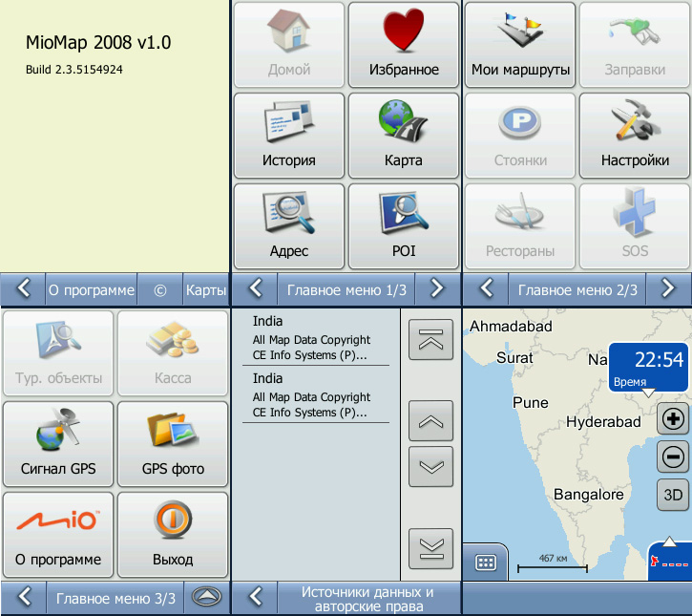Select the © copyright tab
692x616 pixels.
click(159, 288)
